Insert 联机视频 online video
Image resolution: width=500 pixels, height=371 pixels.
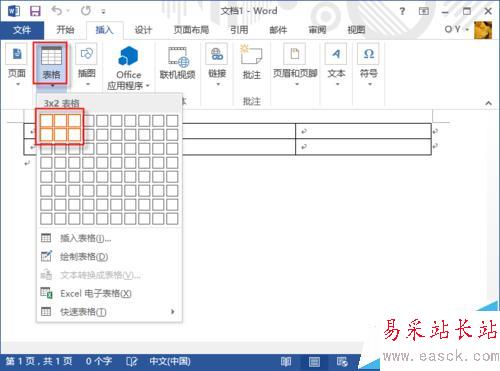[177, 63]
